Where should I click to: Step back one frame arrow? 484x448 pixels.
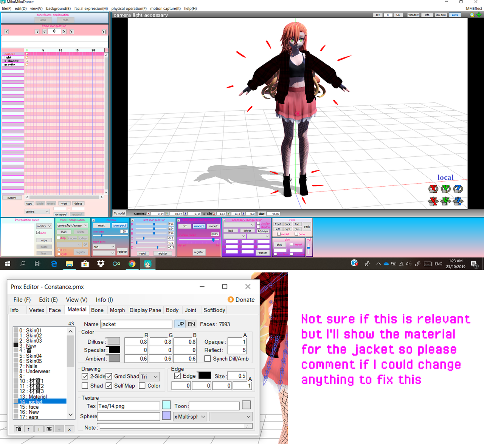(x=45, y=32)
